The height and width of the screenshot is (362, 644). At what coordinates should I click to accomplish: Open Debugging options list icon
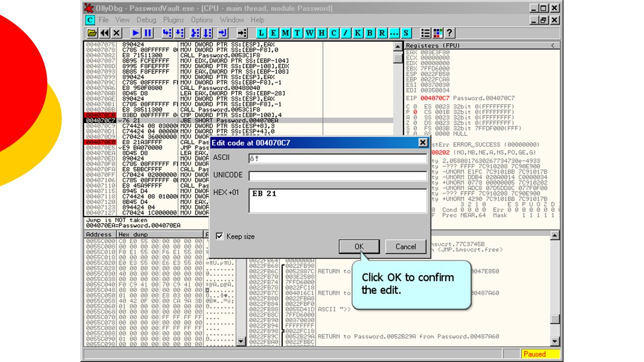(x=426, y=33)
